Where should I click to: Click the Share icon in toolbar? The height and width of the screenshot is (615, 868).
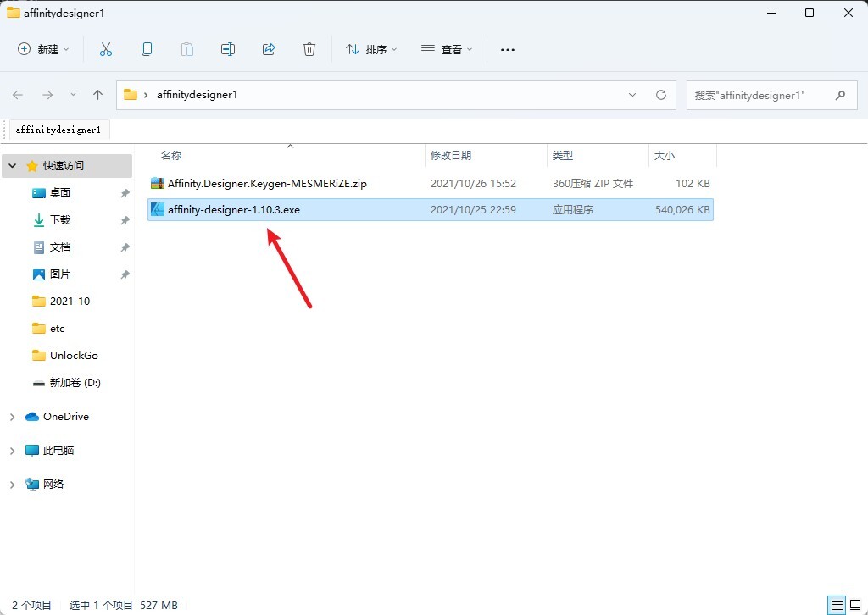coord(269,49)
